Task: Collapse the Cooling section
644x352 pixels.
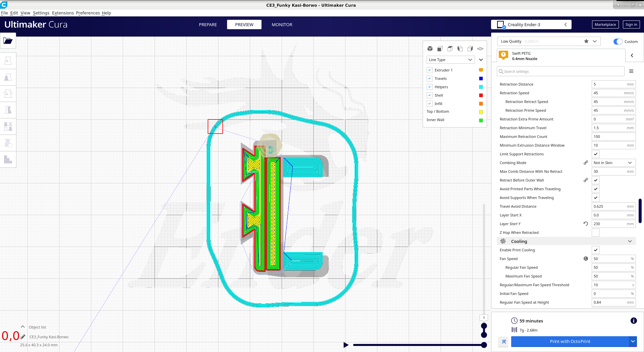Action: [x=630, y=241]
